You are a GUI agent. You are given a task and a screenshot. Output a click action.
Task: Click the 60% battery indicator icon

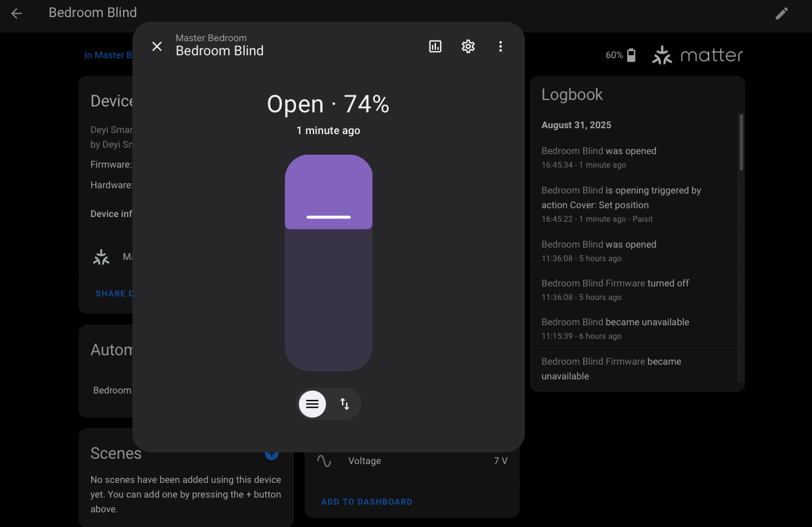coord(631,55)
